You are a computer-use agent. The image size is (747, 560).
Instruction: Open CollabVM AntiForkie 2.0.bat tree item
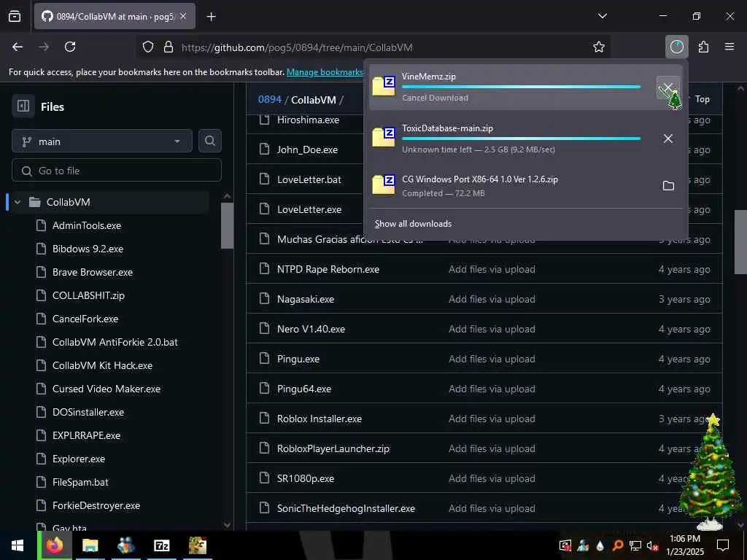coord(115,342)
